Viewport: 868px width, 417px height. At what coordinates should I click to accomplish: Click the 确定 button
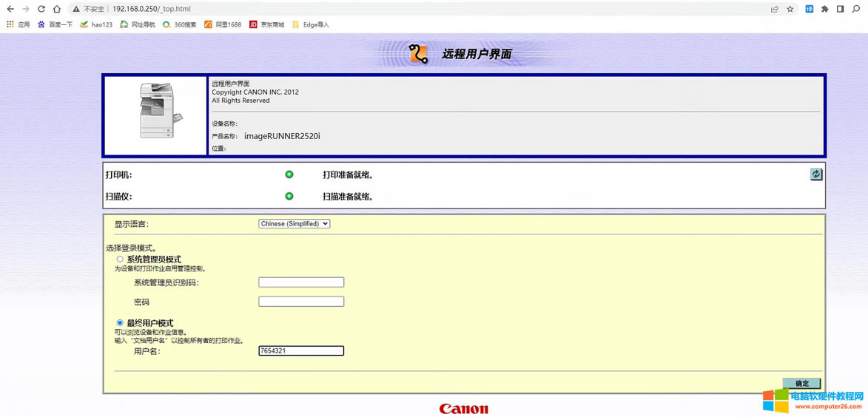(x=802, y=384)
